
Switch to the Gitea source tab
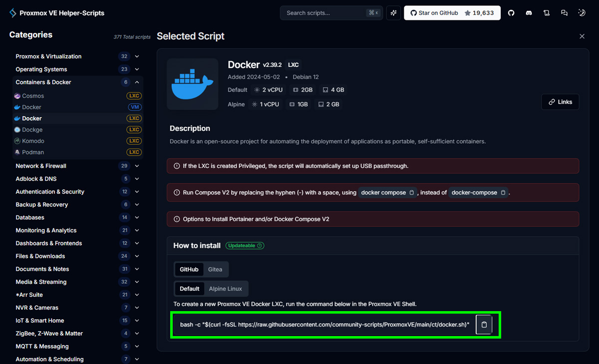point(215,269)
